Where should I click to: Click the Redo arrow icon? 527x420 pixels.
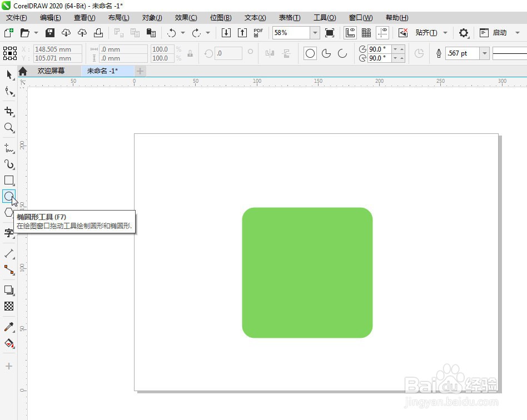pyautogui.click(x=196, y=33)
